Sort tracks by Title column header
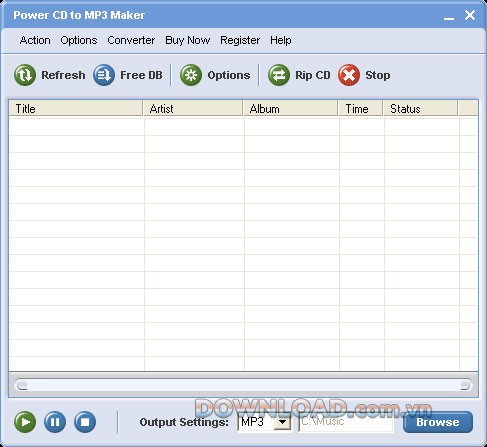 point(76,109)
